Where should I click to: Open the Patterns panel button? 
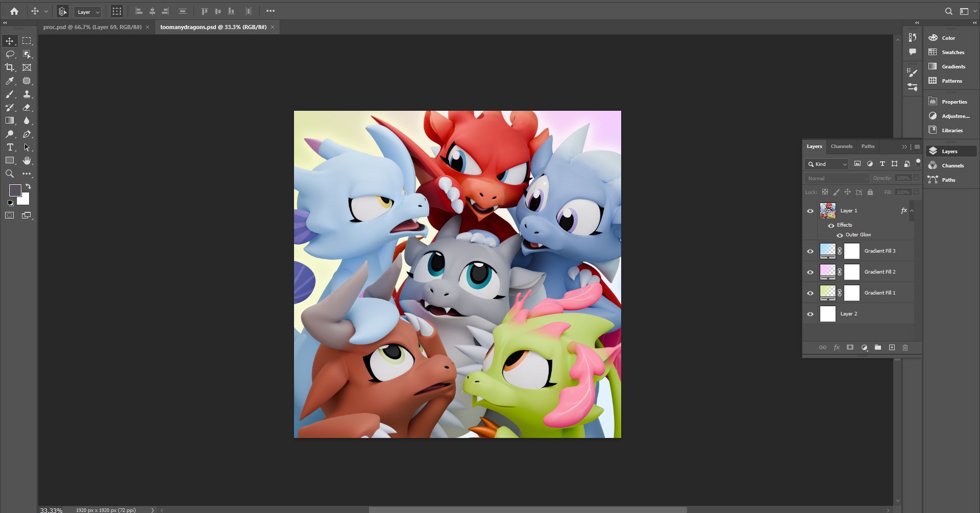pyautogui.click(x=951, y=81)
